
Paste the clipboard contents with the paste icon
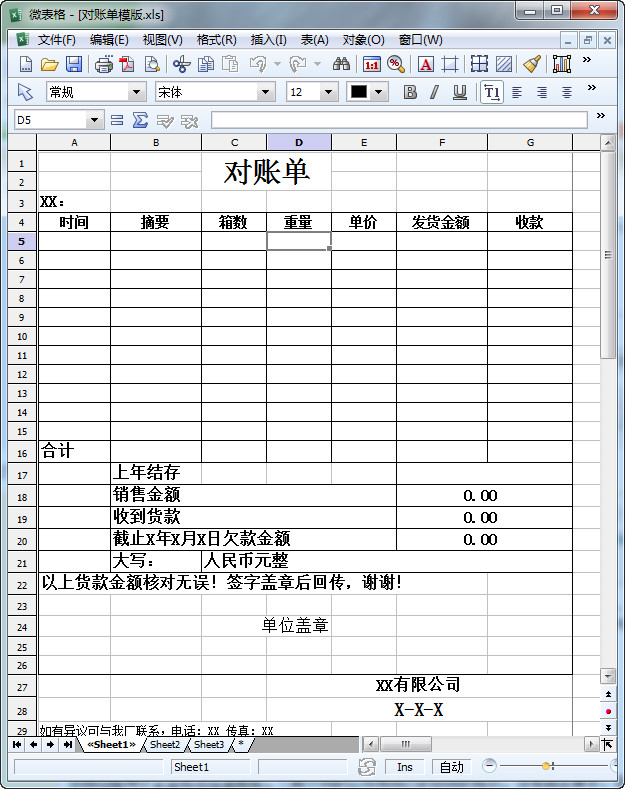230,64
